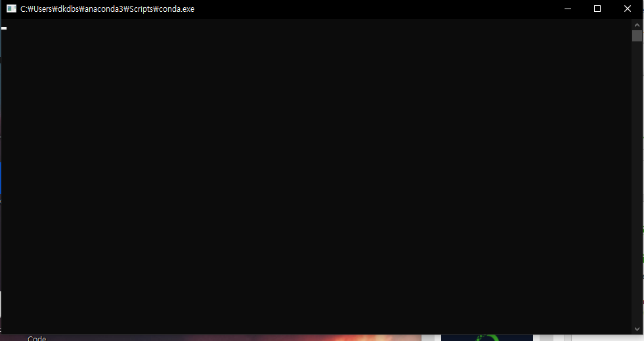The width and height of the screenshot is (644, 341).
Task: Maximize the conda.exe console window
Action: click(x=597, y=9)
